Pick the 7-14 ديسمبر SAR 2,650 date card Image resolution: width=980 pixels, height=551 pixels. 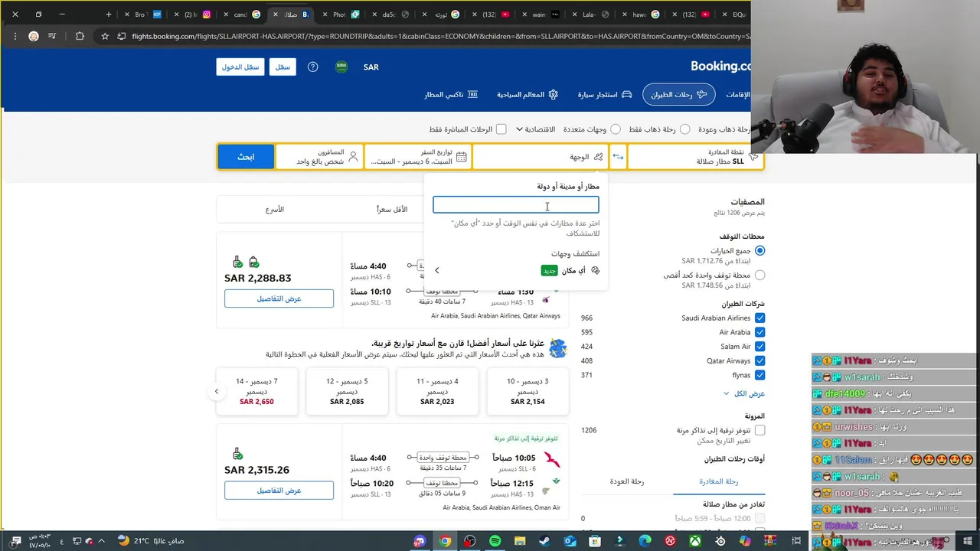coord(256,391)
